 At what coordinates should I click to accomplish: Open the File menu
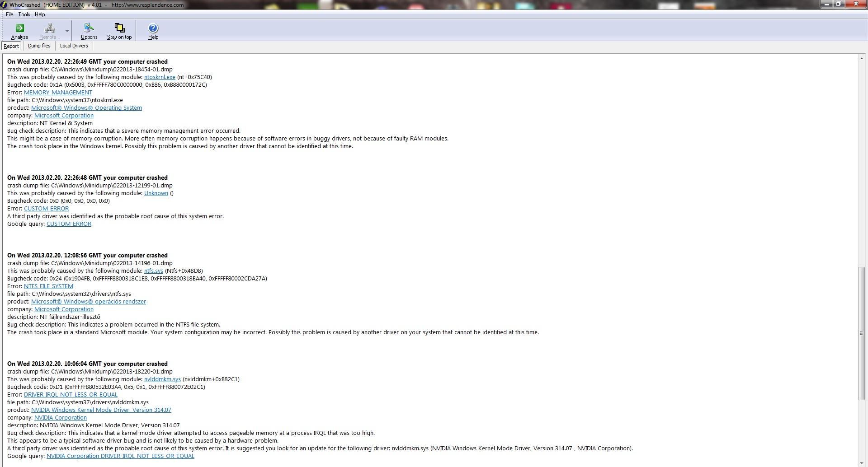(9, 14)
